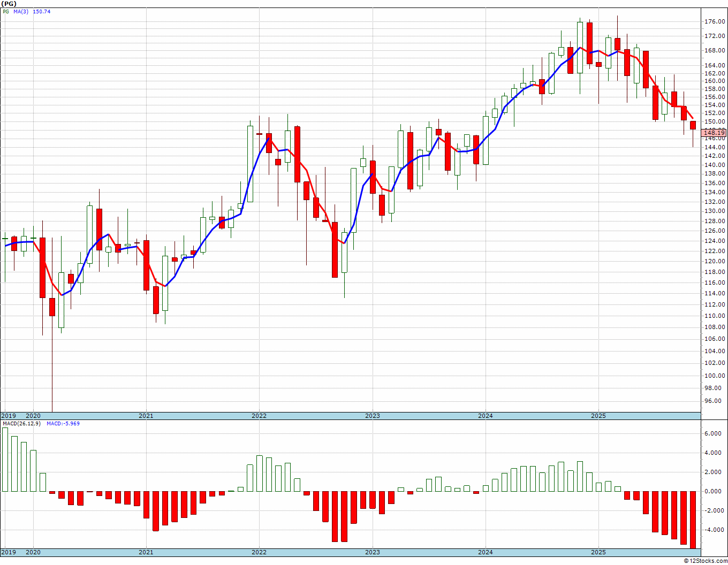This screenshot has height=565, width=728.
Task: Select the 168.00 price level label
Action: (x=715, y=51)
